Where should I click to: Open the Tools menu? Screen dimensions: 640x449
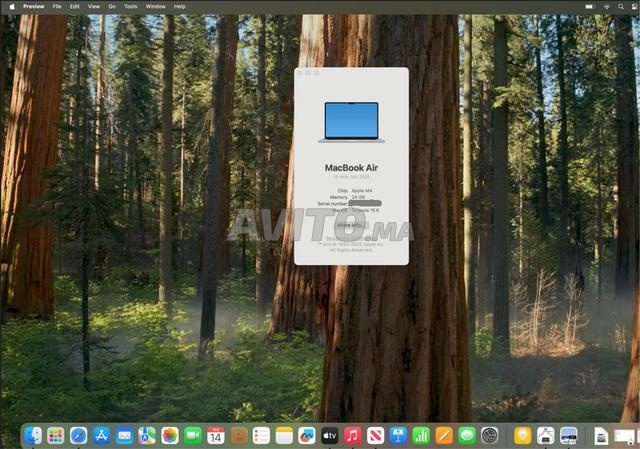(x=130, y=6)
